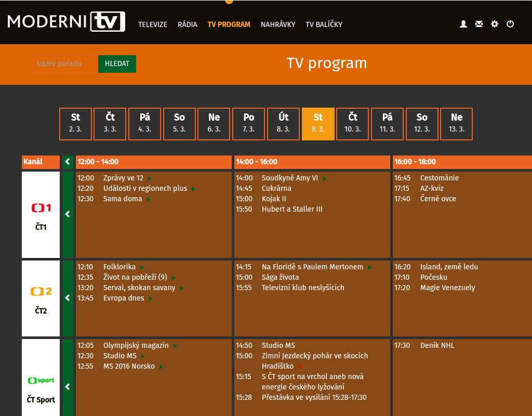Click the red icon next to Hradištko

tap(299, 367)
